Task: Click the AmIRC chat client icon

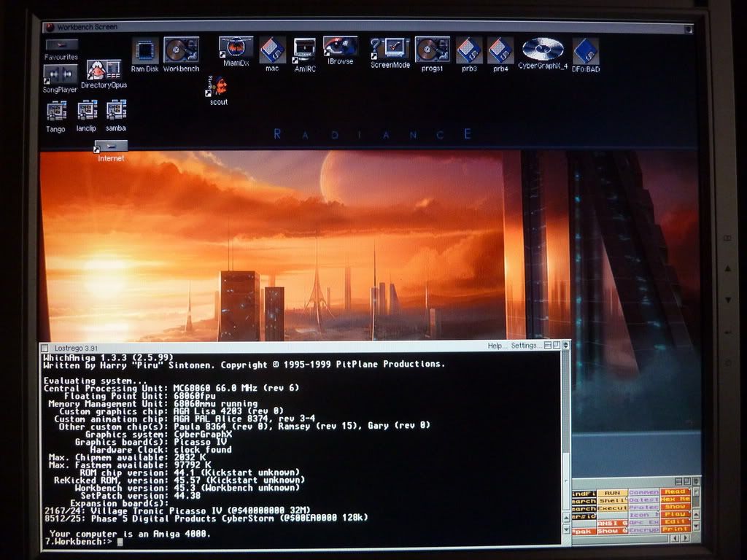Action: tap(304, 49)
